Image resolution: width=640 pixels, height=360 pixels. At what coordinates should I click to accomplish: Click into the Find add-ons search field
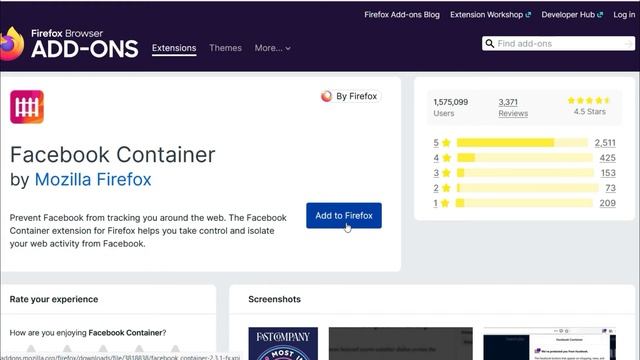click(558, 44)
